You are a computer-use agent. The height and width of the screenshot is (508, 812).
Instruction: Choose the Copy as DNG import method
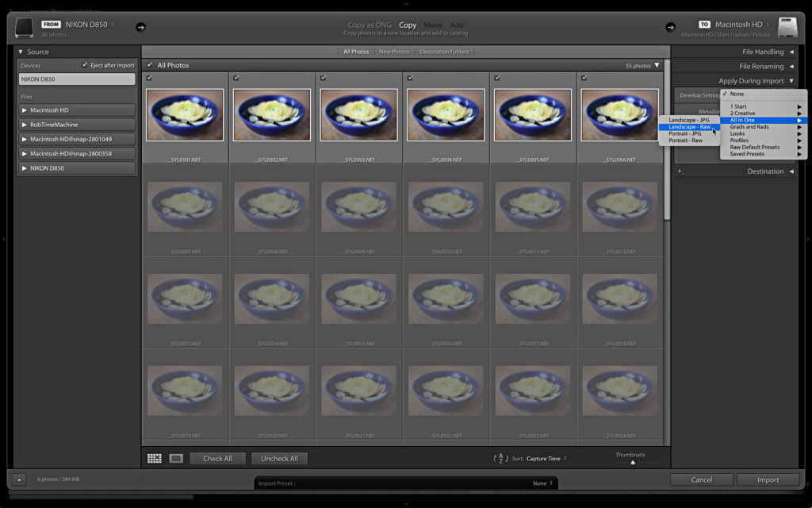pyautogui.click(x=370, y=25)
